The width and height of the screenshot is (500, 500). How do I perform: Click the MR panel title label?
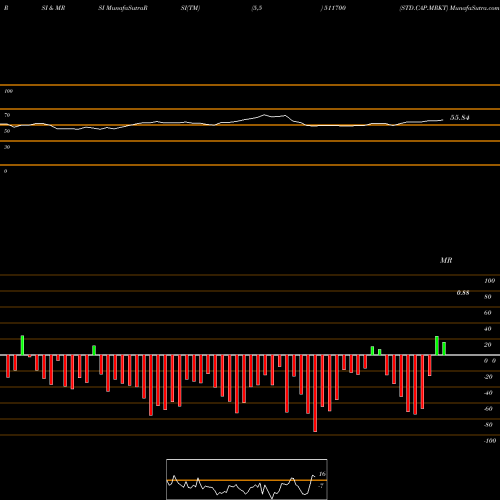click(446, 260)
